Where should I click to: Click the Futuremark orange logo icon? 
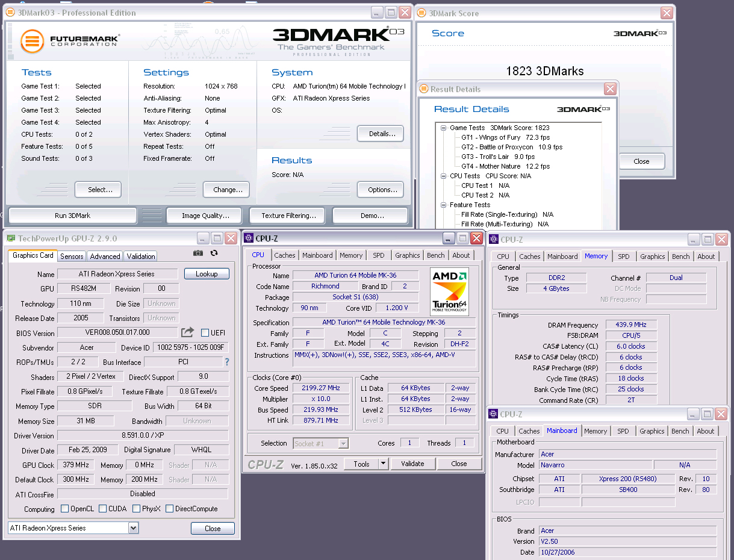[x=33, y=41]
